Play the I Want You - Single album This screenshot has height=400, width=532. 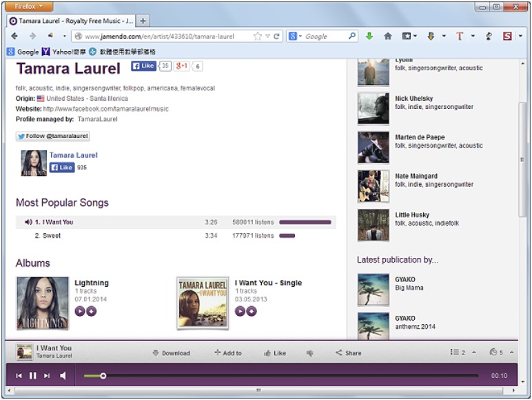(240, 311)
